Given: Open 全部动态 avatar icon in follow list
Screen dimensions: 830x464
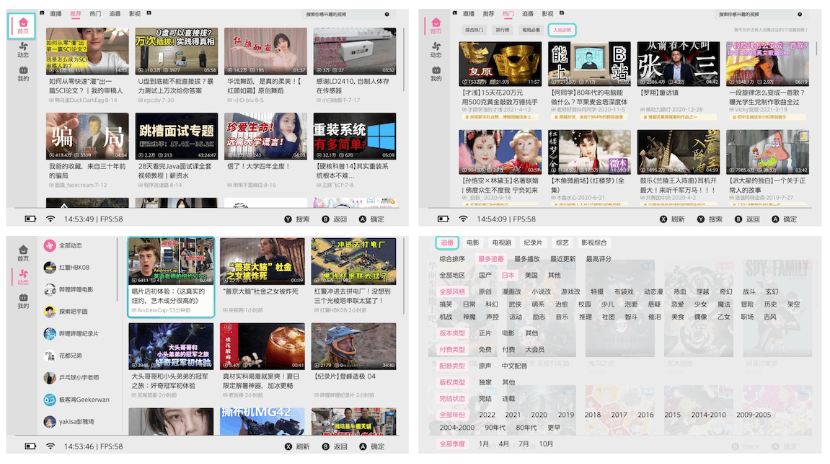Looking at the screenshot, I should tap(48, 245).
